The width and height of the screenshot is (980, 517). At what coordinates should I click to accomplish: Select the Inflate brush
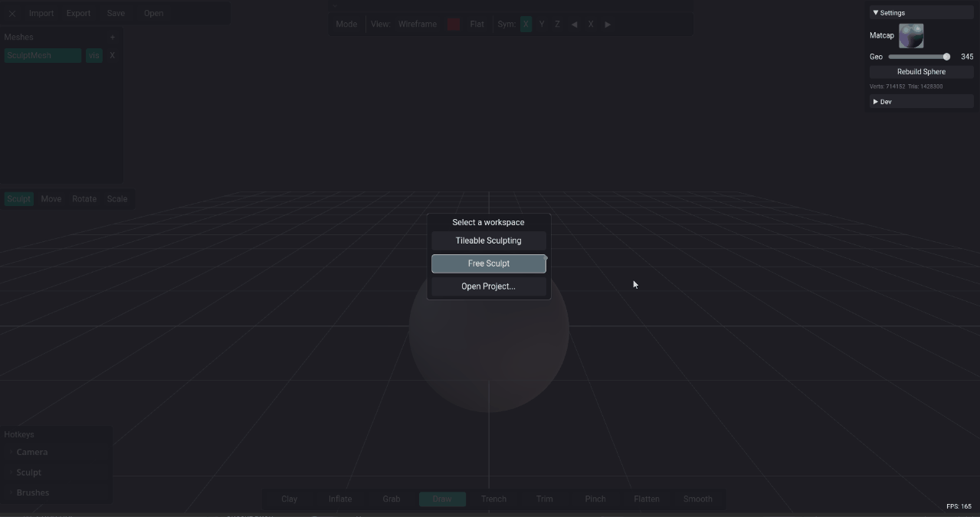[340, 499]
